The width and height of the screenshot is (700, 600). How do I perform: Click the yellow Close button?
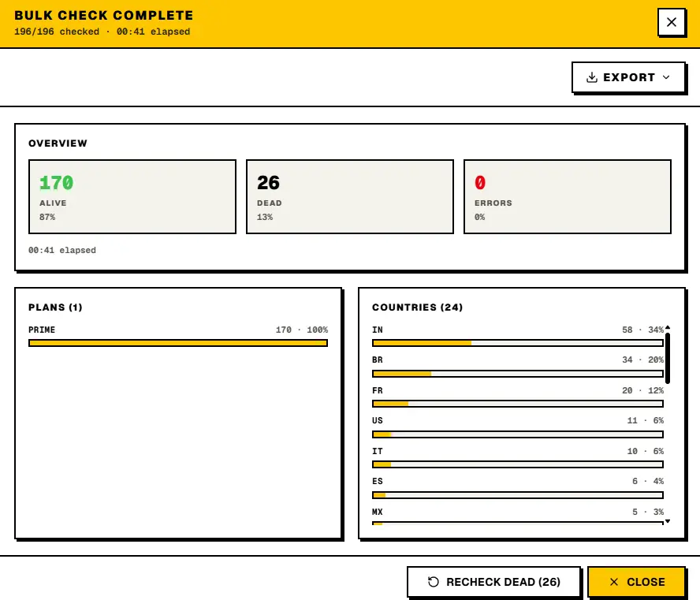click(x=637, y=582)
